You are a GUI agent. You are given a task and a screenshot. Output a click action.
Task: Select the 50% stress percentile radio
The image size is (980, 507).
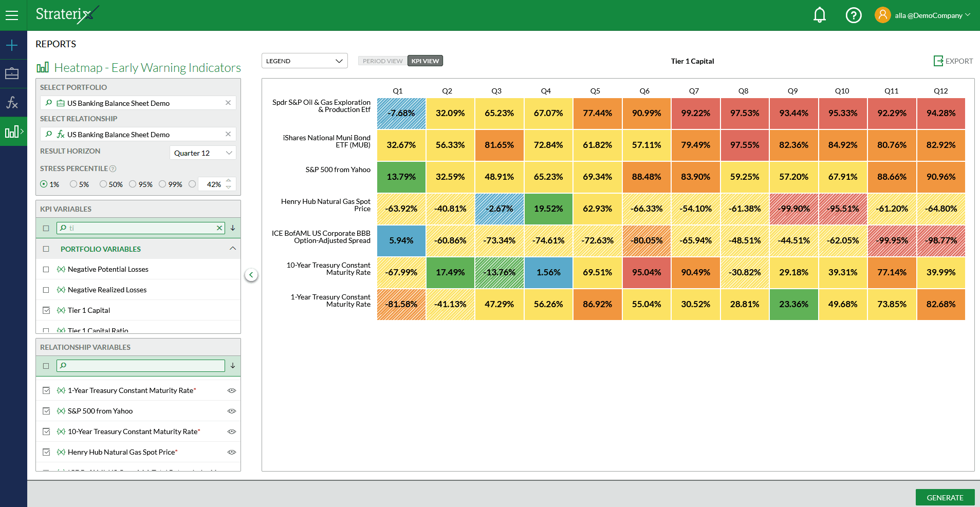(x=103, y=184)
